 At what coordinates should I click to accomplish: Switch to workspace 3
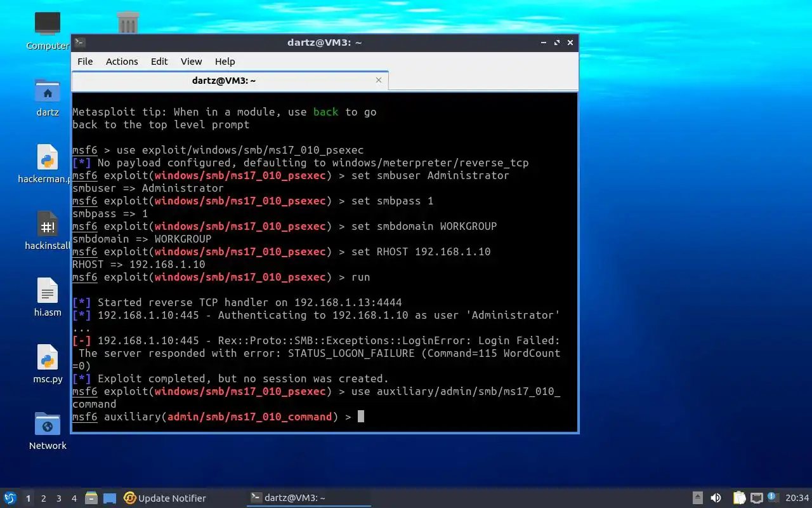[x=58, y=498]
